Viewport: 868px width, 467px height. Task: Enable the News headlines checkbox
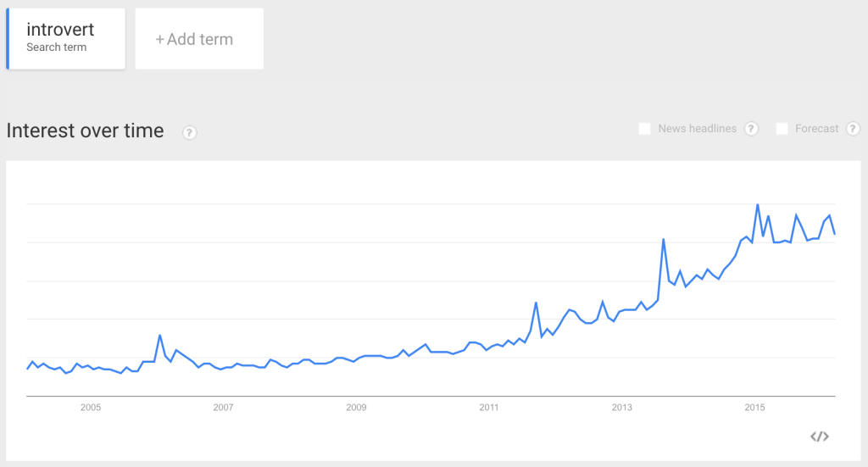(644, 129)
